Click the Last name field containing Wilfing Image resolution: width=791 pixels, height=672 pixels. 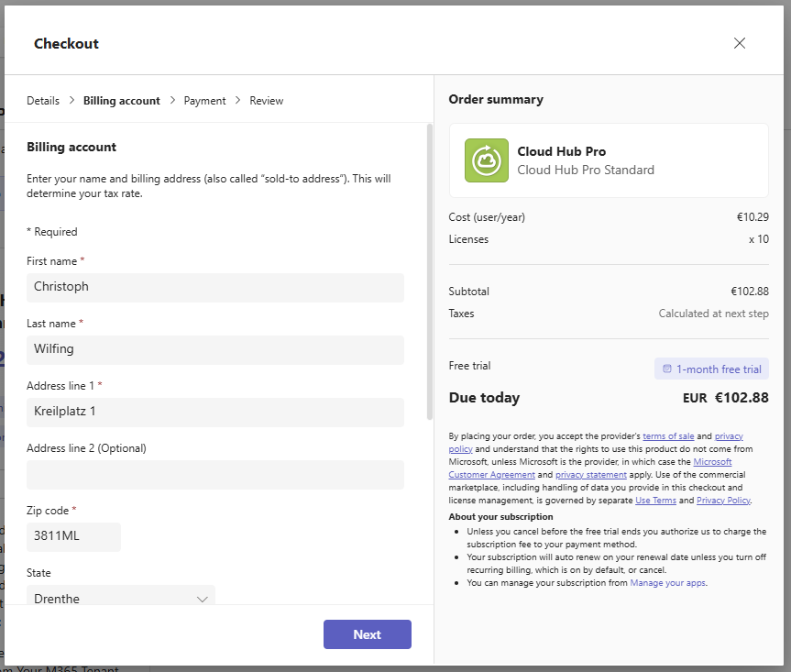pyautogui.click(x=214, y=350)
